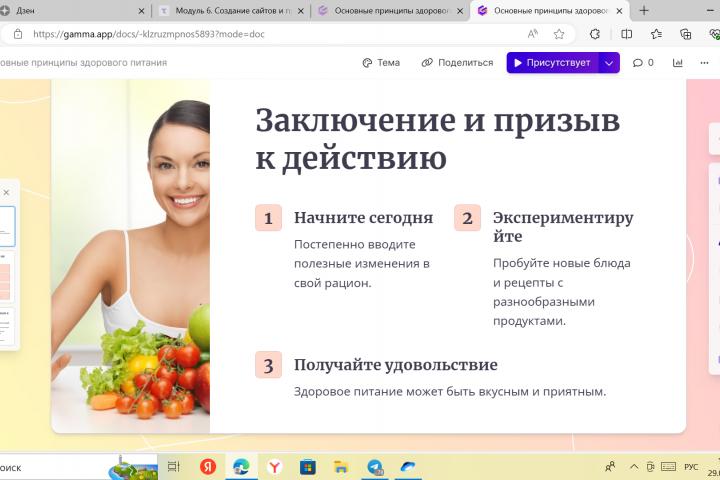720x480 pixels.
Task: Close the Модуль 6 tab
Action: 301,11
